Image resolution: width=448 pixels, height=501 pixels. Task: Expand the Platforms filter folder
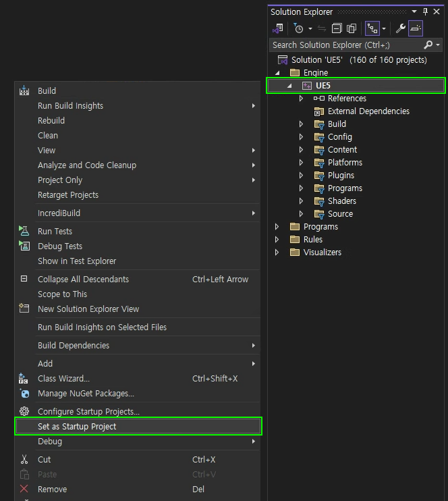point(301,162)
